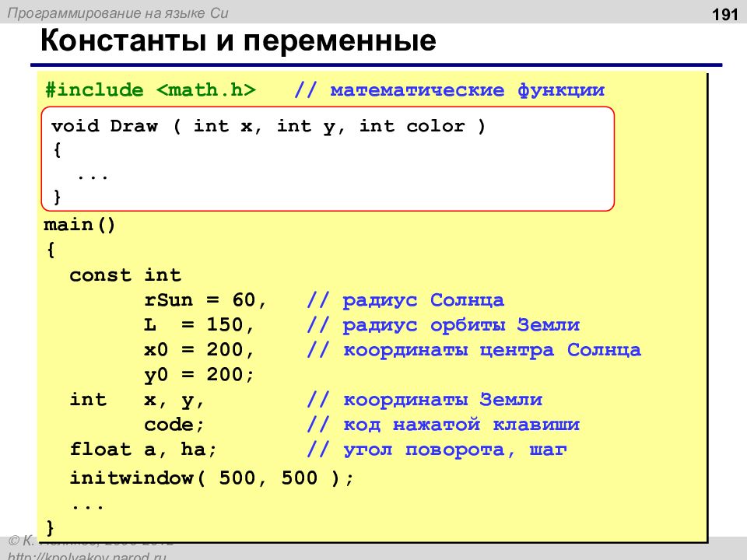Click the "main()" line
This screenshot has width=747, height=560.
pyautogui.click(x=79, y=225)
